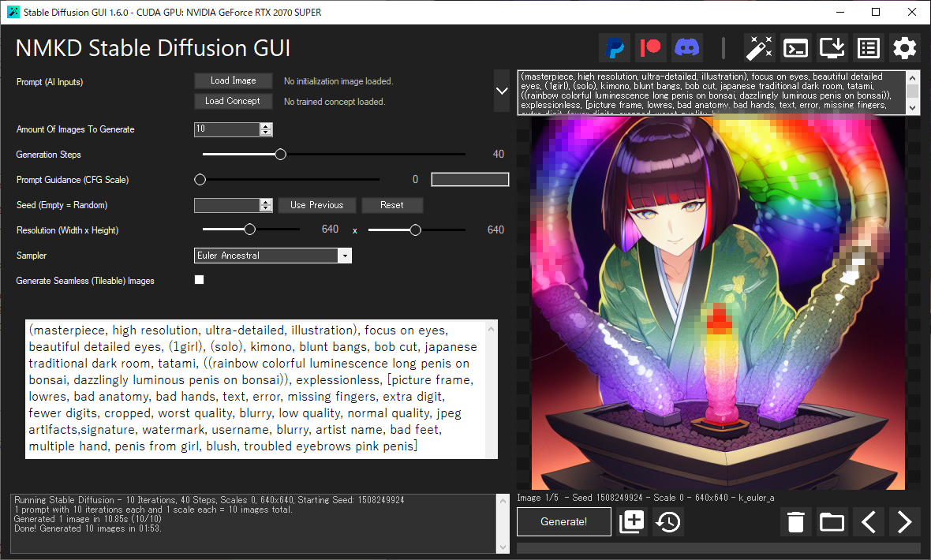Open the Sampler dropdown Euler Ancestral
Image resolution: width=931 pixels, height=560 pixels.
(x=272, y=256)
